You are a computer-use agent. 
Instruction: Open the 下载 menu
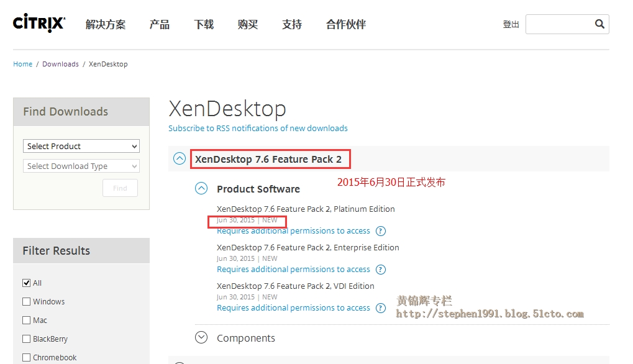click(204, 25)
